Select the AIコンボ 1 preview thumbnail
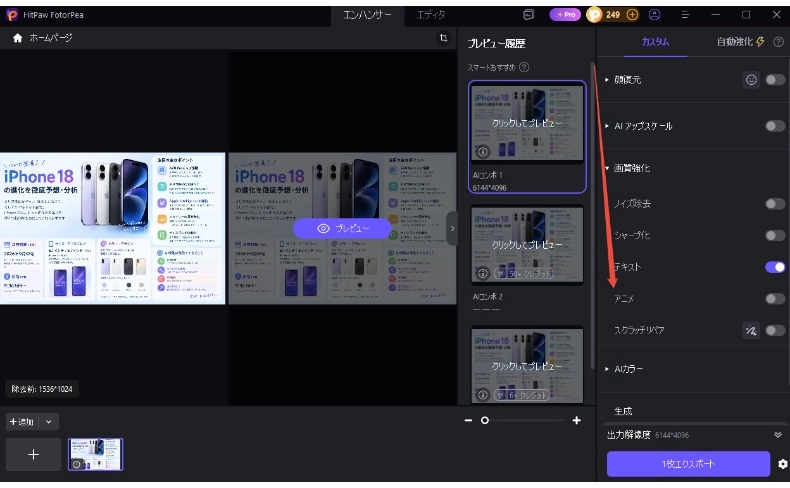Image resolution: width=790 pixels, height=488 pixels. [527, 123]
